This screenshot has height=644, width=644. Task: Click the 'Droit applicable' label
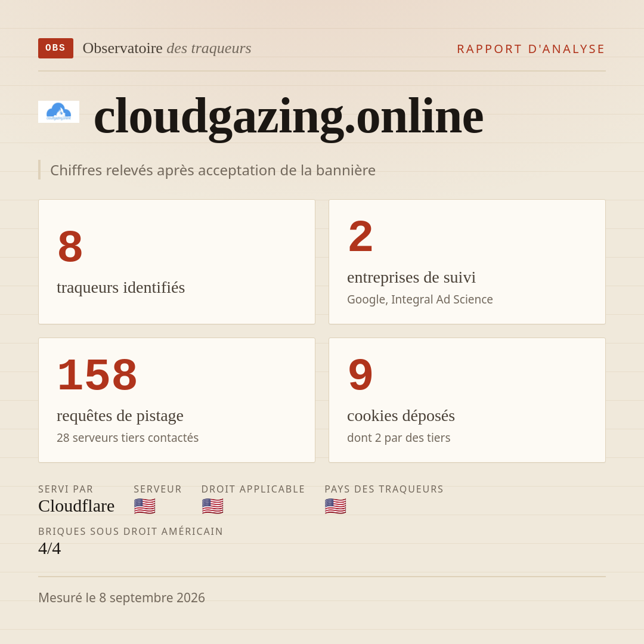(x=253, y=489)
